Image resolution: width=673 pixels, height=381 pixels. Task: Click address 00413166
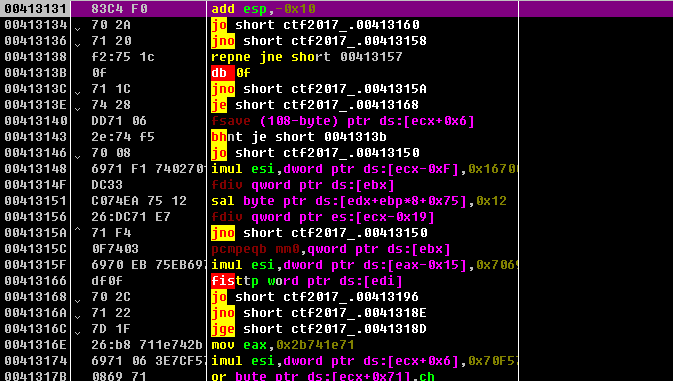click(x=36, y=281)
